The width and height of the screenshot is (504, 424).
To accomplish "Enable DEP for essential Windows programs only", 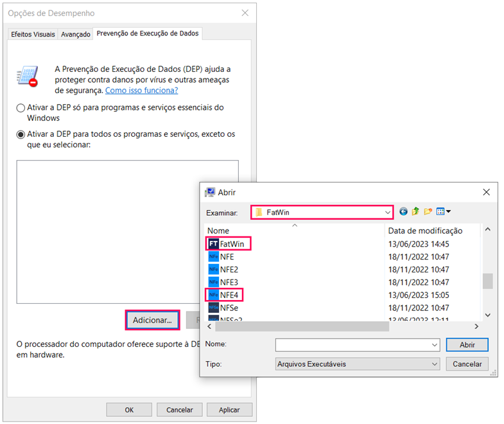I will [21, 108].
